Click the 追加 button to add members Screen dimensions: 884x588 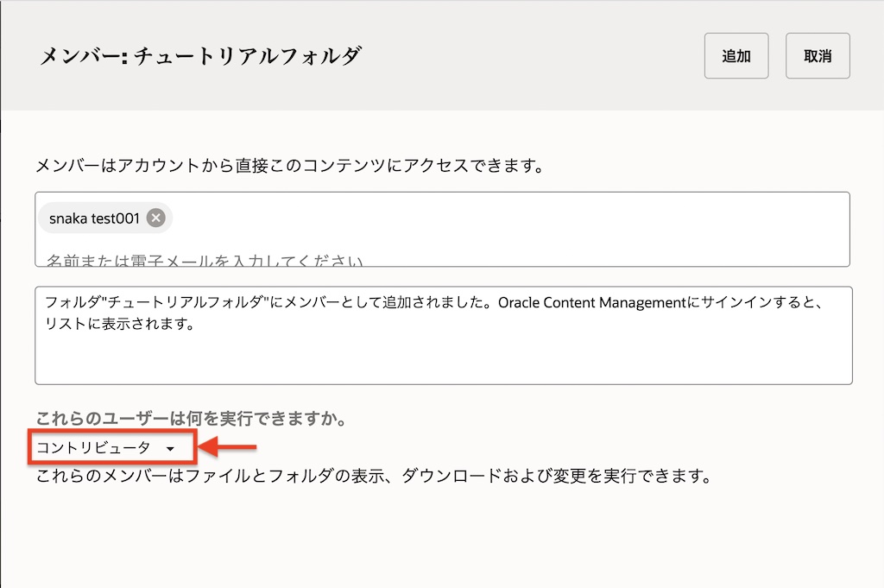click(x=736, y=56)
